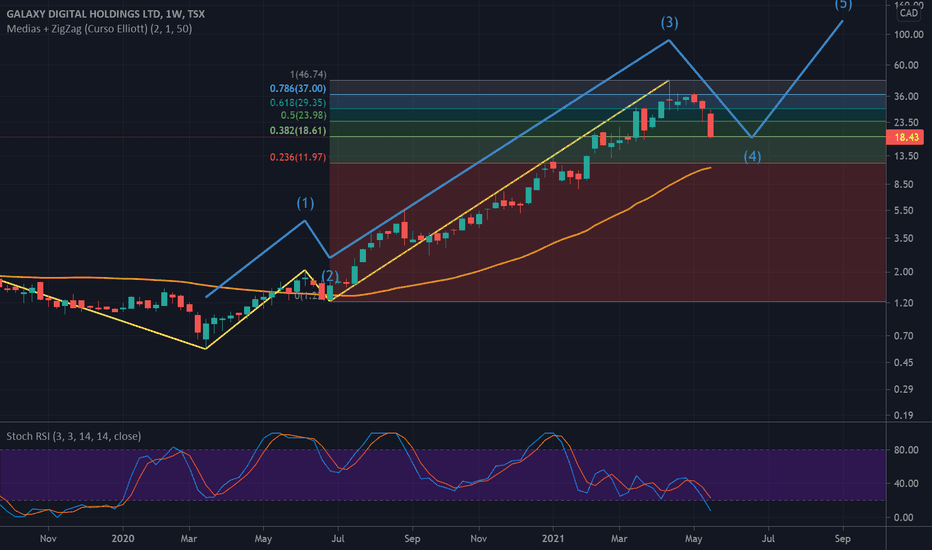Click the Stoch RSI indicator label
Image resolution: width=932 pixels, height=550 pixels.
[74, 436]
